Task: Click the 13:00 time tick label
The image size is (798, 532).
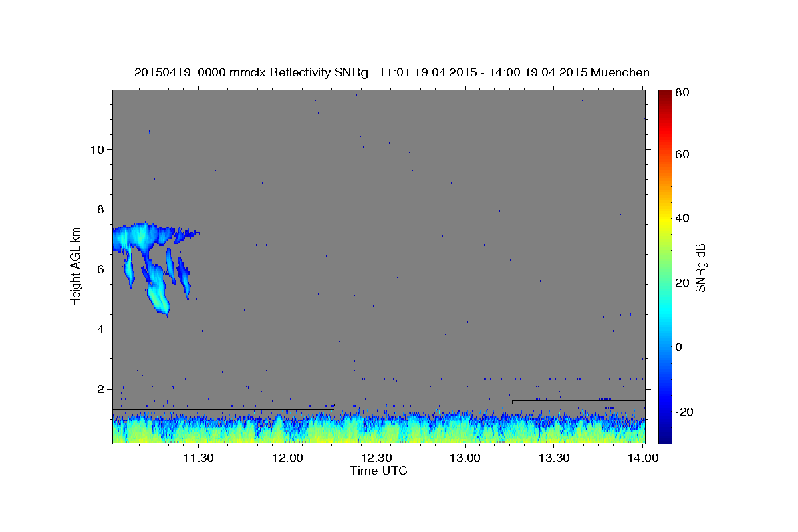Action: pyautogui.click(x=465, y=458)
